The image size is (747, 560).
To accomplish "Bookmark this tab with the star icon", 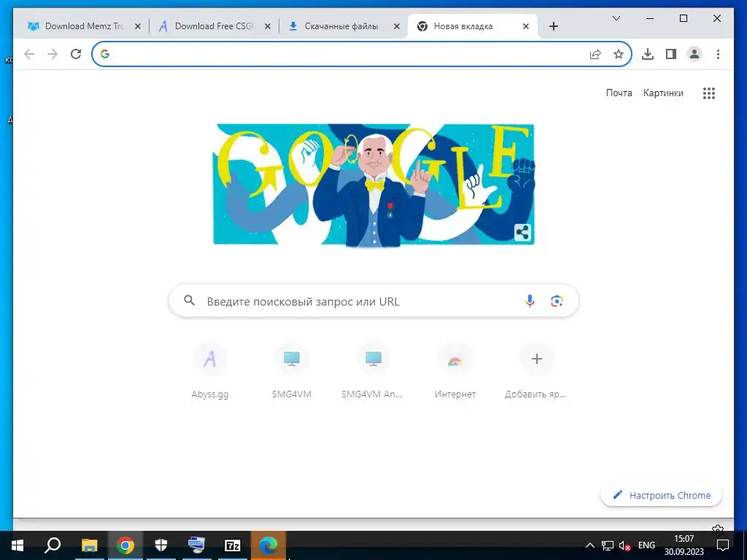I will pyautogui.click(x=619, y=54).
